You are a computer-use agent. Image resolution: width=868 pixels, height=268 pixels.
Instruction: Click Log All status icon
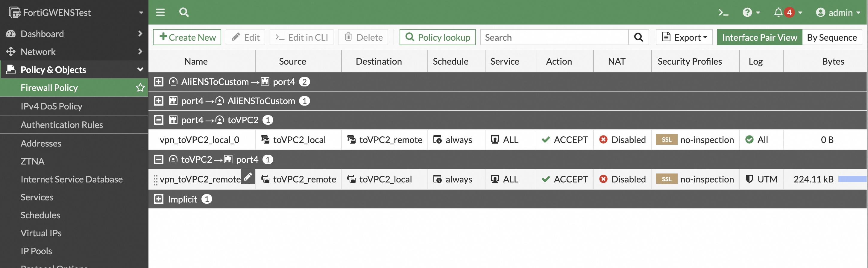[x=749, y=139]
